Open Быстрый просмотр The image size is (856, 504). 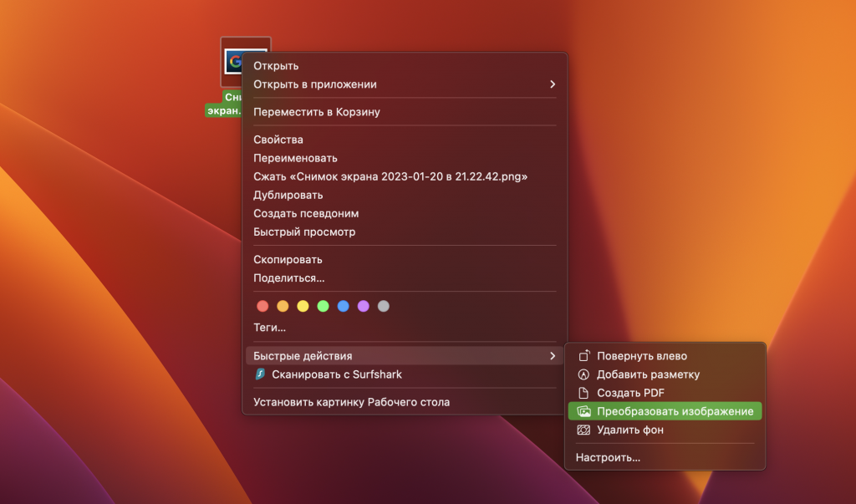(x=405, y=232)
